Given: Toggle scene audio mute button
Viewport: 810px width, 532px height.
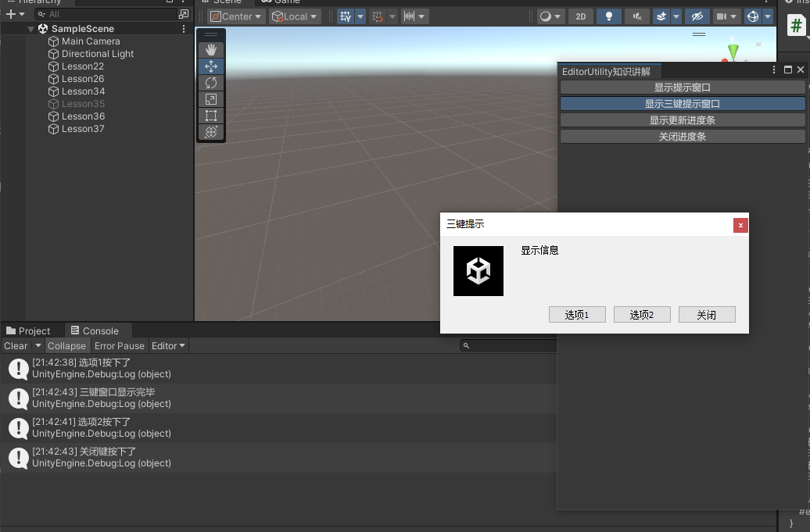Looking at the screenshot, I should coord(637,16).
